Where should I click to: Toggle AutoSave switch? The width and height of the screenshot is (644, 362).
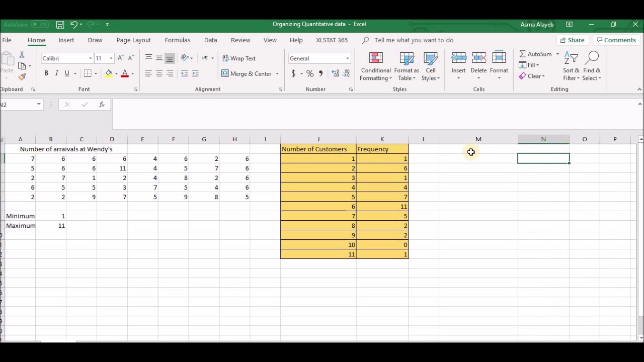click(x=40, y=24)
